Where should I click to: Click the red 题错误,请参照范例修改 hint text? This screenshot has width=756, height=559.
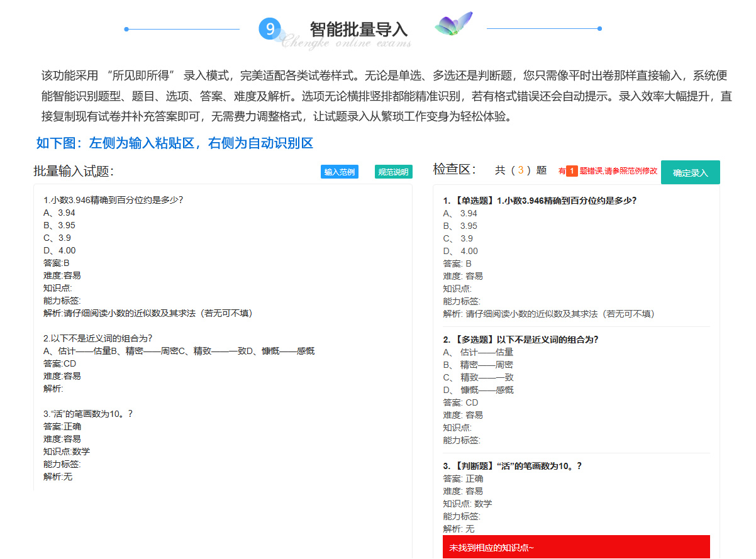[618, 171]
